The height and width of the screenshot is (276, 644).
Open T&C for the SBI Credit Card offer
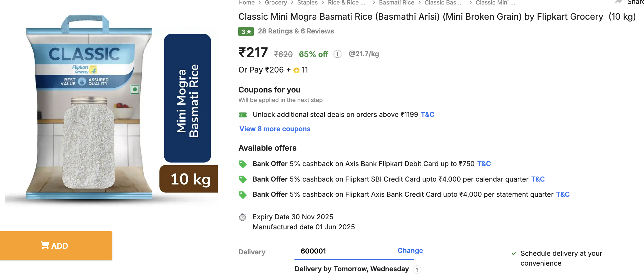pos(538,179)
